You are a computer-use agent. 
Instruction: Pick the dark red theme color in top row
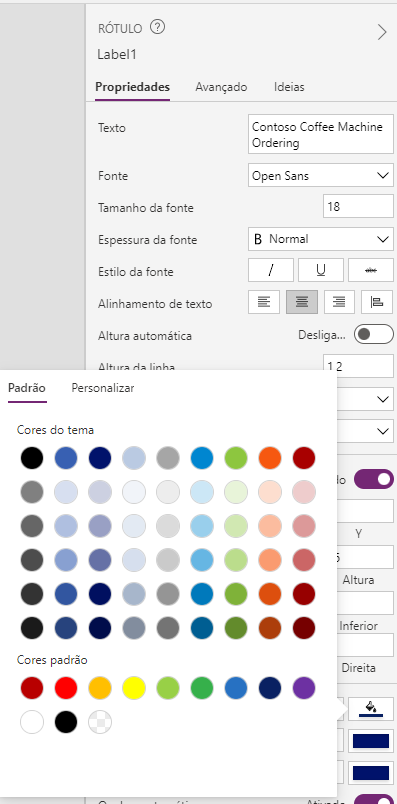[x=304, y=457]
